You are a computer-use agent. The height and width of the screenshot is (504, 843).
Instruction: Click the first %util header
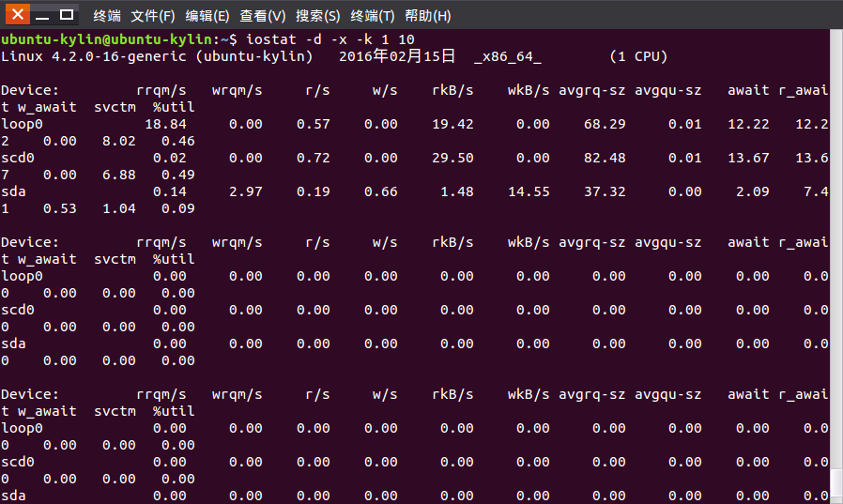(174, 107)
